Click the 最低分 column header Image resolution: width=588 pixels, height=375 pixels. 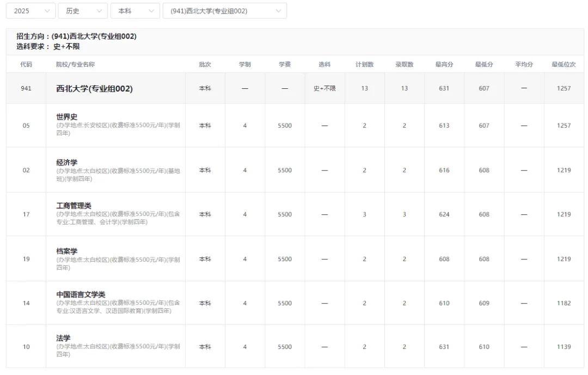point(484,64)
